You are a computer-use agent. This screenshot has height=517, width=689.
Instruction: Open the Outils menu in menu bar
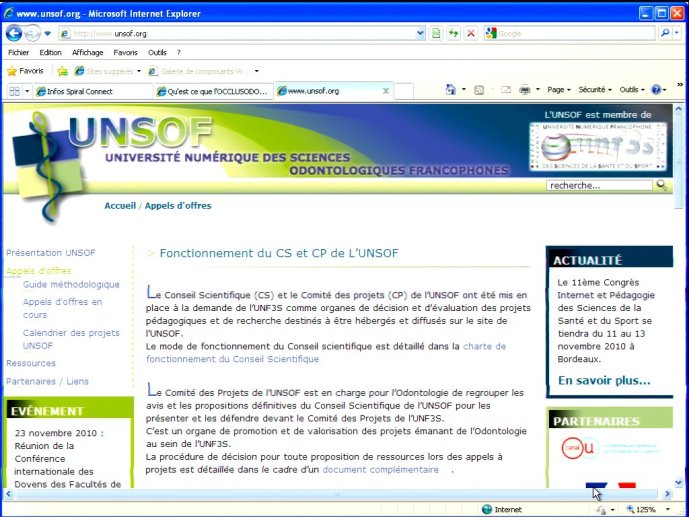tap(157, 52)
